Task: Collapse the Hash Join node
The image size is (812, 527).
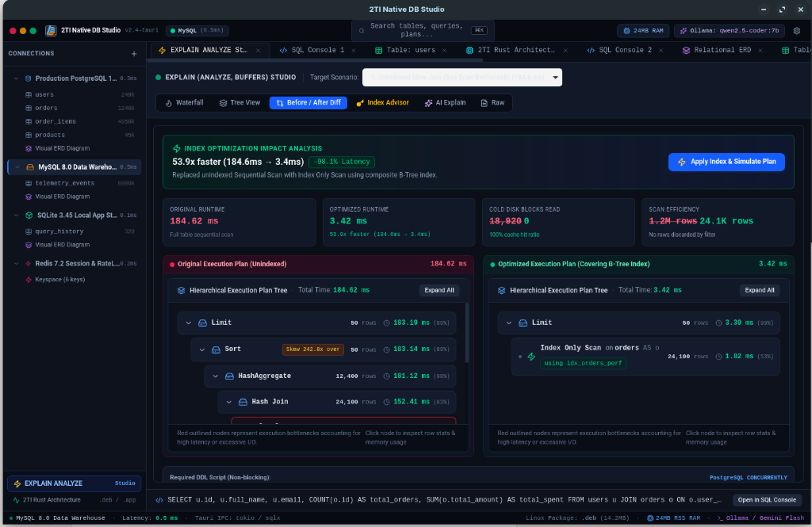Action: click(229, 403)
